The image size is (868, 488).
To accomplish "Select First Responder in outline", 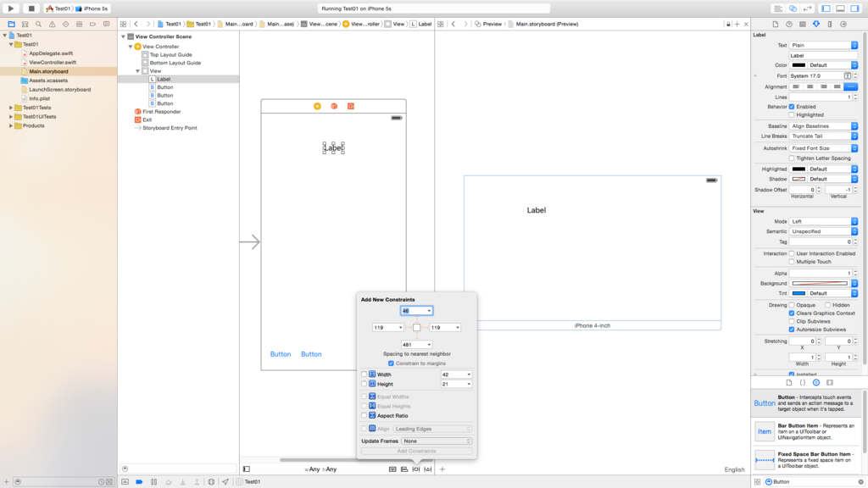I will pos(161,112).
